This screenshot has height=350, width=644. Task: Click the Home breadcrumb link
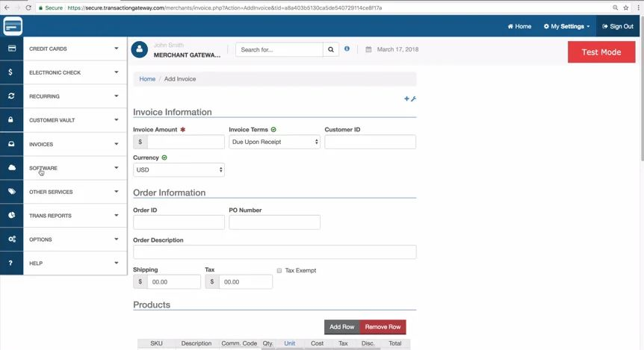pyautogui.click(x=147, y=79)
